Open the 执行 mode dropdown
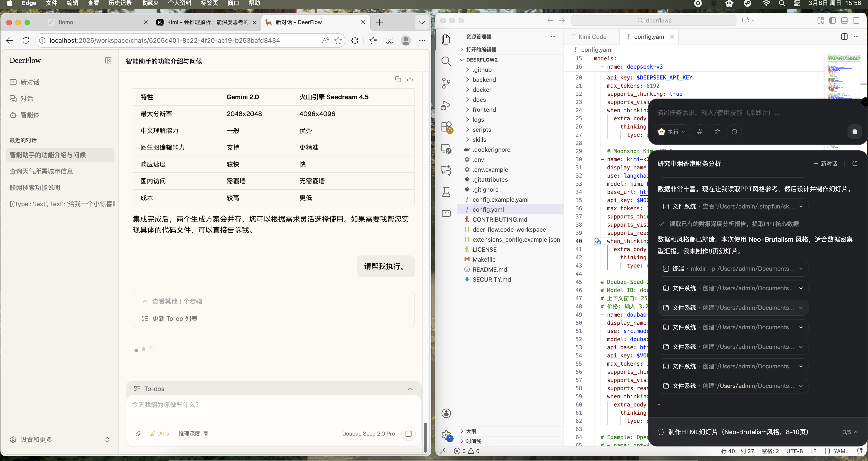The image size is (868, 461). click(x=672, y=132)
